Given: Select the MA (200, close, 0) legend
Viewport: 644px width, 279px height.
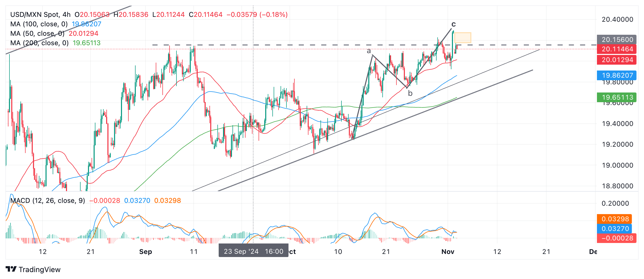Looking at the screenshot, I should pyautogui.click(x=39, y=43).
